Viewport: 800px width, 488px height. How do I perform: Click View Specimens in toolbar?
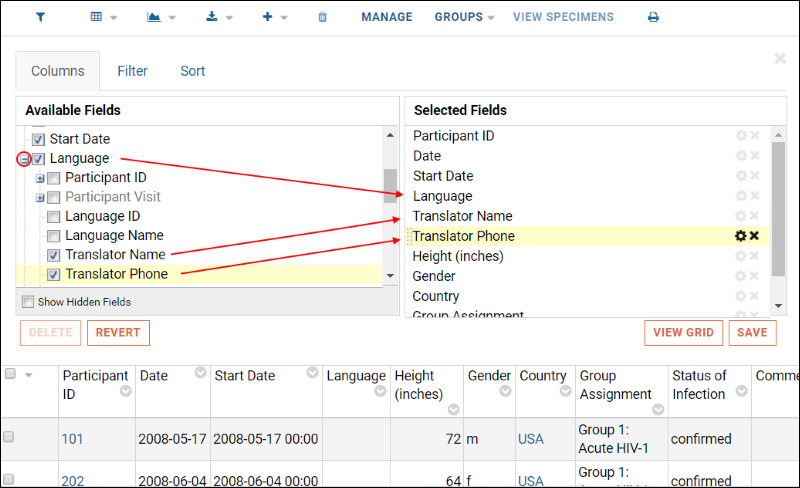click(563, 17)
